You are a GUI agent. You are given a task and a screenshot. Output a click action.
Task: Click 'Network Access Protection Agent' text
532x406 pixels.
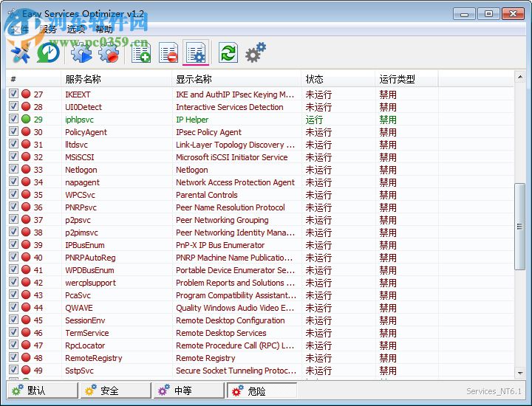235,182
